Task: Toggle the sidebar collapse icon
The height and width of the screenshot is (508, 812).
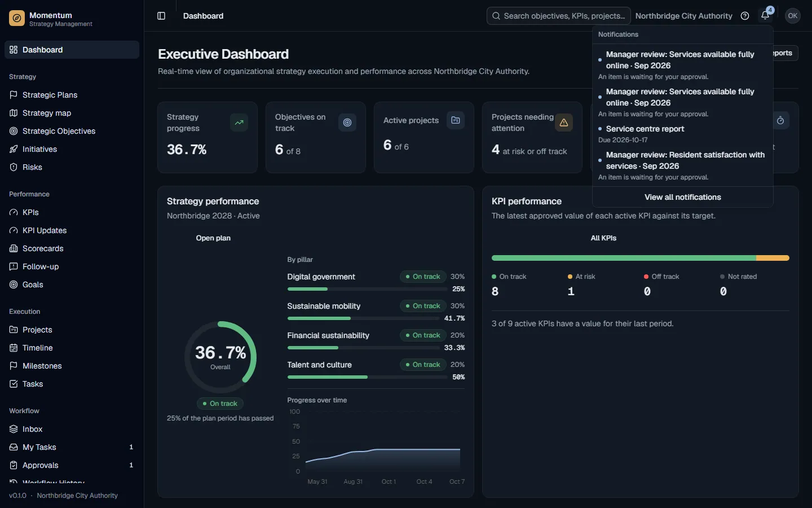Action: click(161, 16)
